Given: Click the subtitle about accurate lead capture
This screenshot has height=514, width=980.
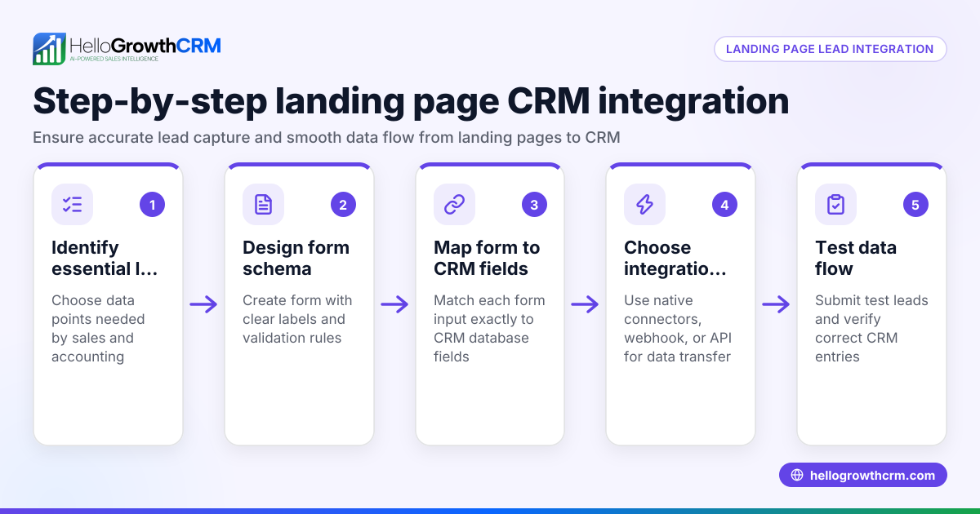Looking at the screenshot, I should 327,138.
